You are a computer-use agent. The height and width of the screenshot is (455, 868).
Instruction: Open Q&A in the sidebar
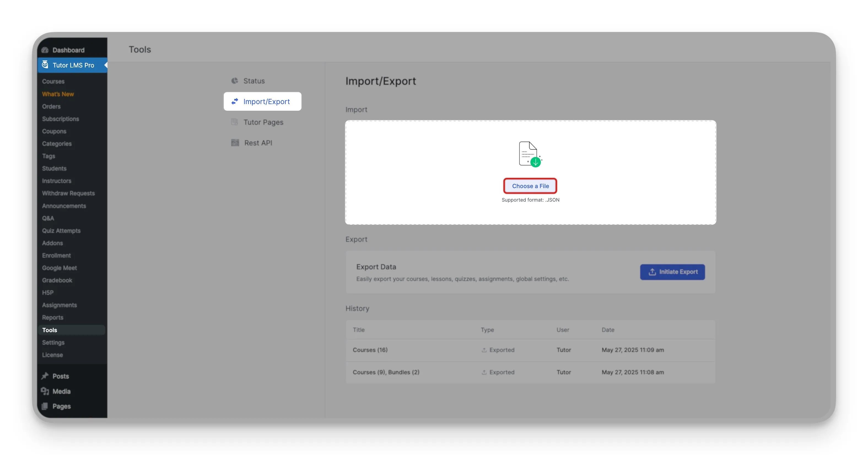coord(48,218)
